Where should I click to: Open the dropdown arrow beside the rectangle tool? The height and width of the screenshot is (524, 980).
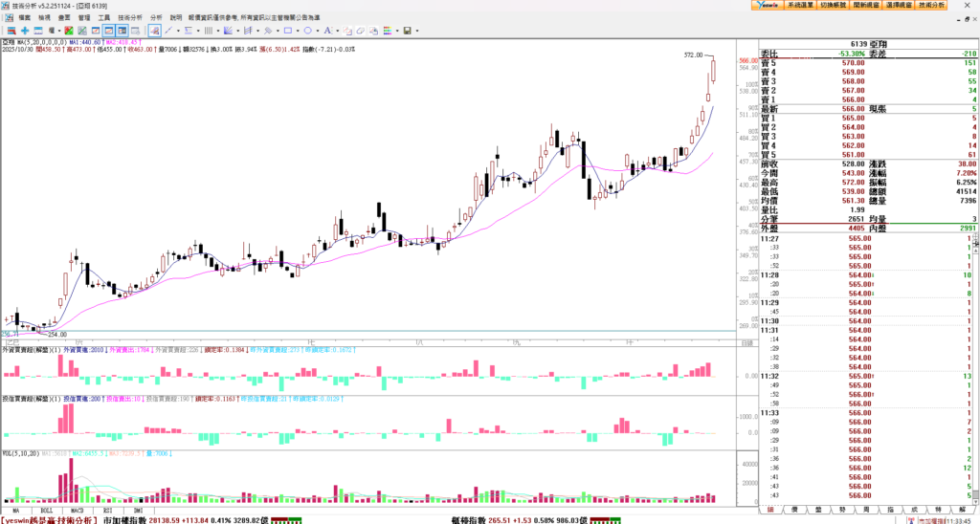point(298,31)
